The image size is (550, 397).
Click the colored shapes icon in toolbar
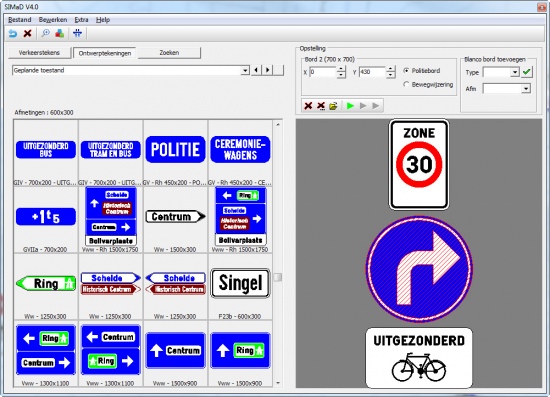[x=60, y=34]
